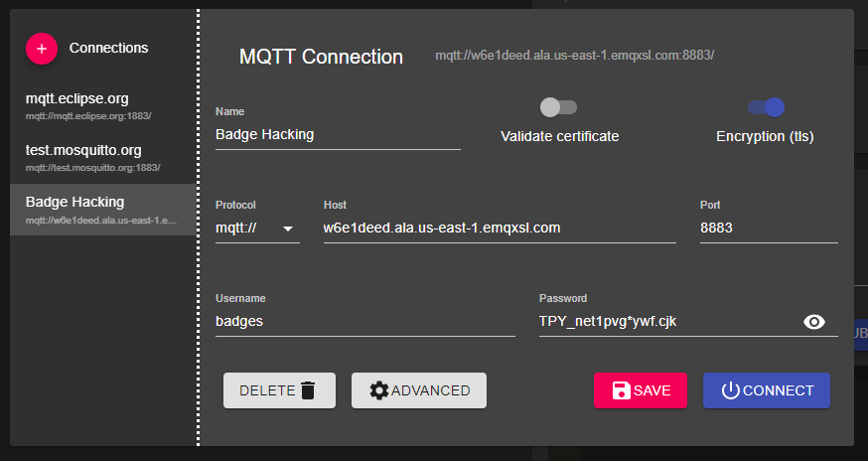The height and width of the screenshot is (461, 868).
Task: Open the ADVANCED settings button
Action: point(419,390)
